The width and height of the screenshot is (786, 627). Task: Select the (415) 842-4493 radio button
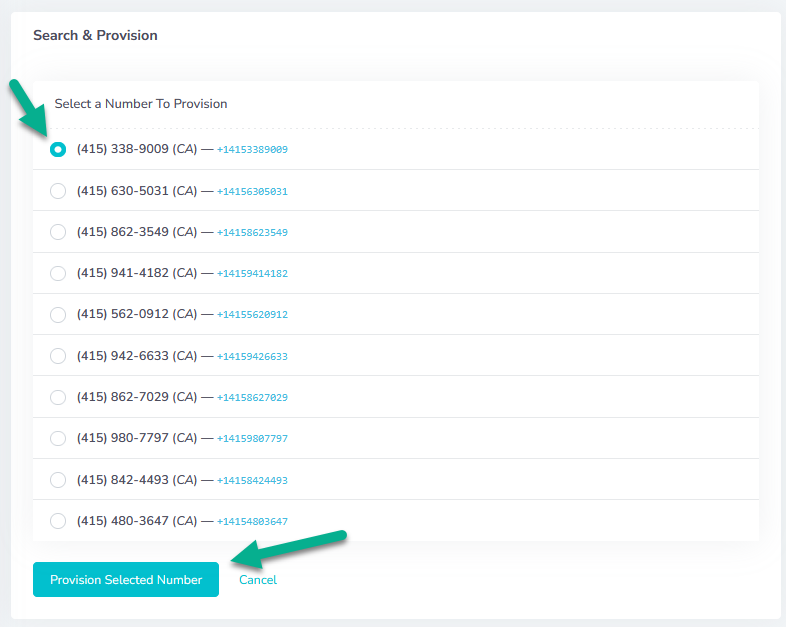[x=58, y=480]
